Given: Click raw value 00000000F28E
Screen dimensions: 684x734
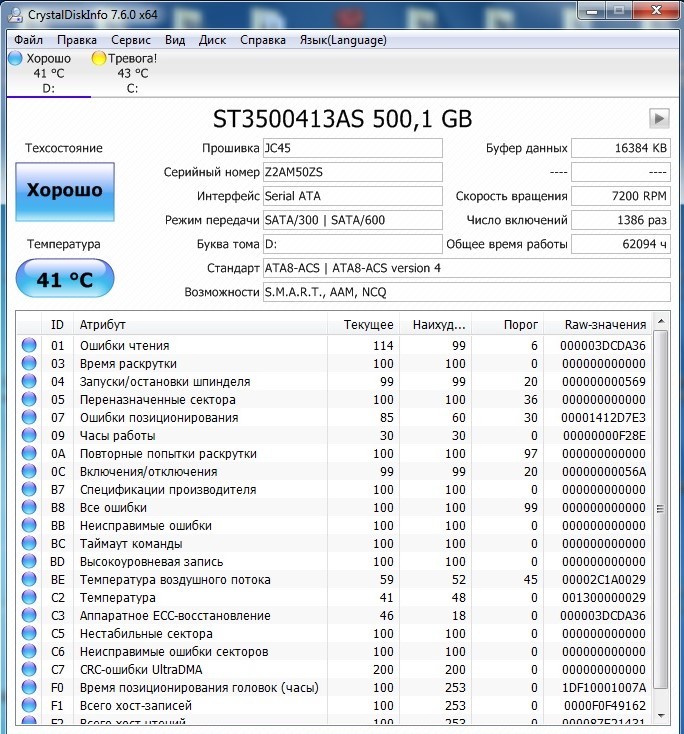Looking at the screenshot, I should coord(604,435).
